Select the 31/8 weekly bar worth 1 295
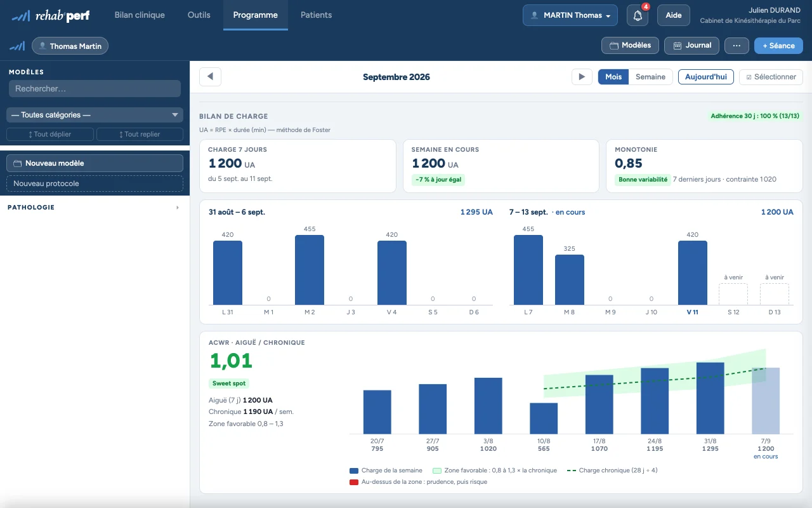The width and height of the screenshot is (812, 508). click(710, 398)
